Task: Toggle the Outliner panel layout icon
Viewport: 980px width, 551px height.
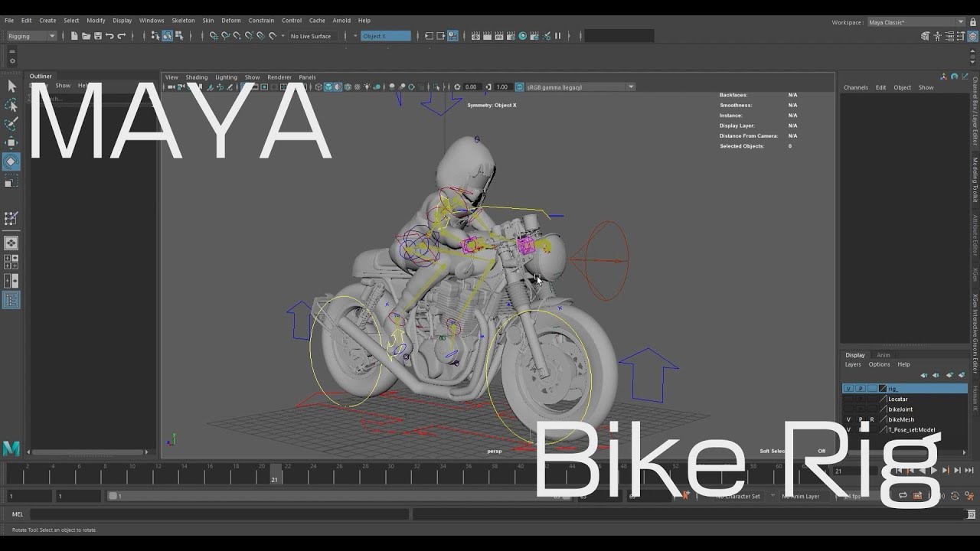Action: [11, 300]
